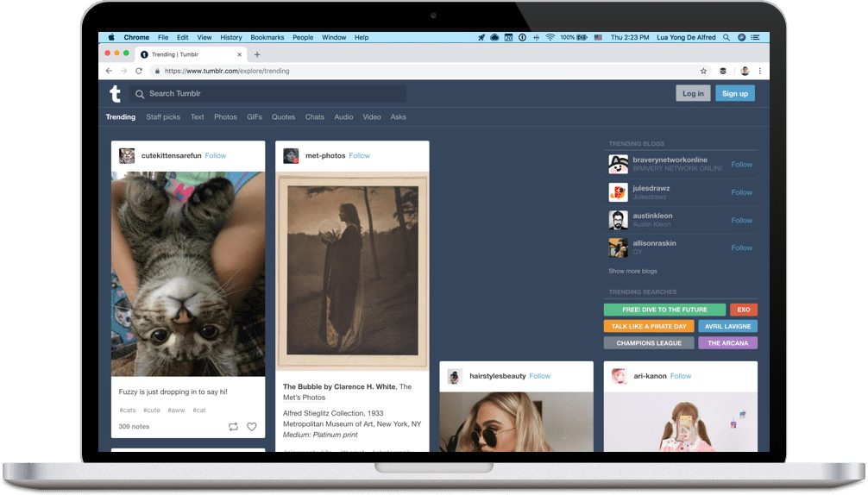This screenshot has width=868, height=495.
Task: Open the Apple menu
Action: (x=111, y=38)
